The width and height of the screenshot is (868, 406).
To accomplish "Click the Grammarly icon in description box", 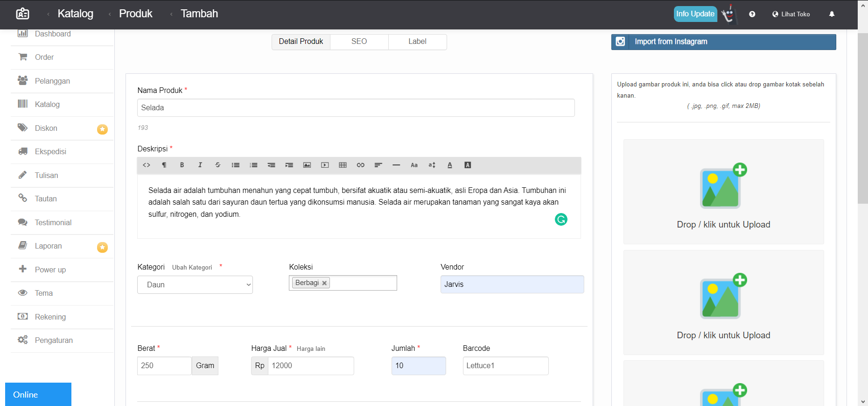I will click(561, 219).
